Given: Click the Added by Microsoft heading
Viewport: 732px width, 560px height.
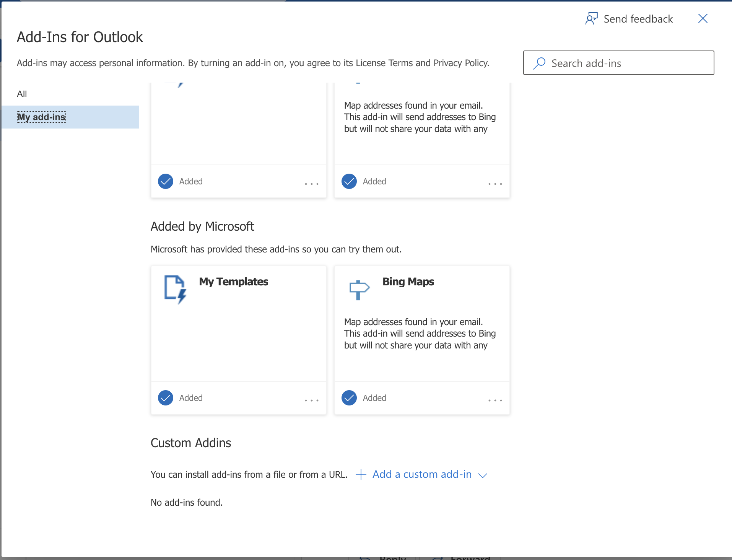Looking at the screenshot, I should point(202,226).
